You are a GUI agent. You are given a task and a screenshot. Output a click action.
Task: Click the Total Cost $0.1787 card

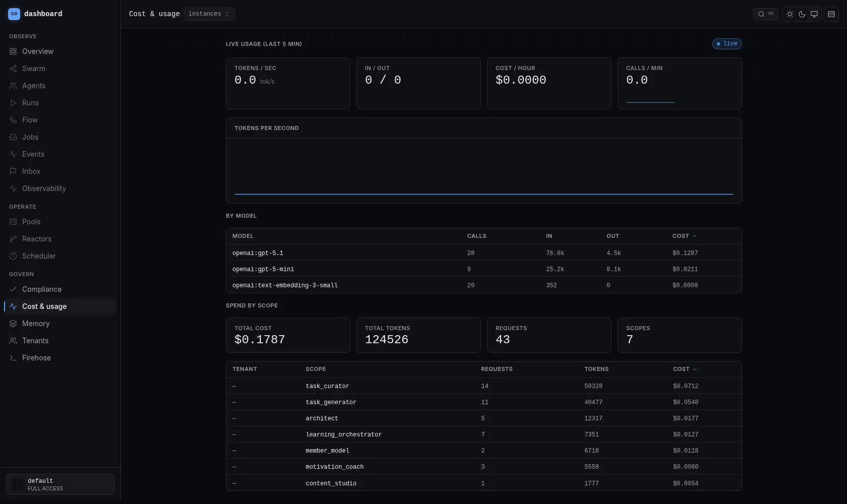click(x=288, y=335)
